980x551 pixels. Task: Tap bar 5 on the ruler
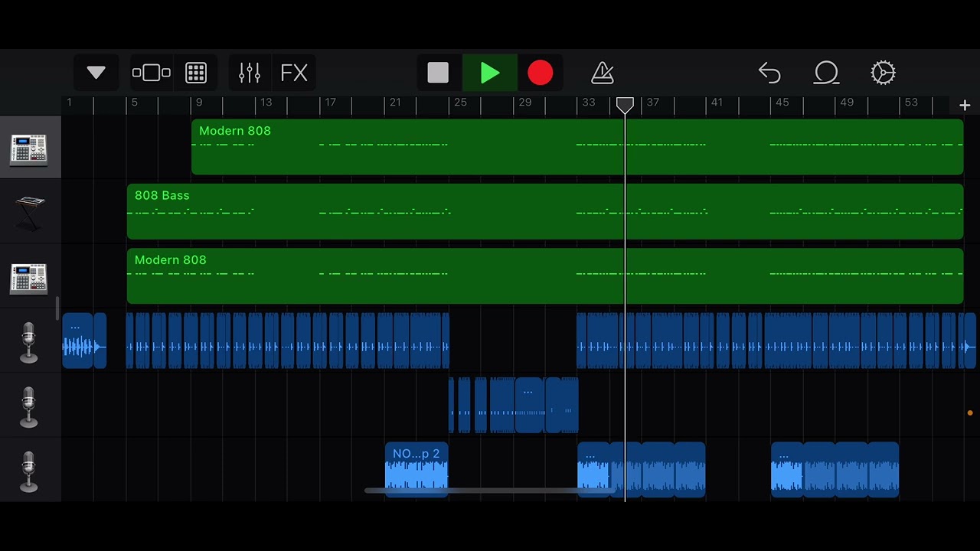pos(134,103)
